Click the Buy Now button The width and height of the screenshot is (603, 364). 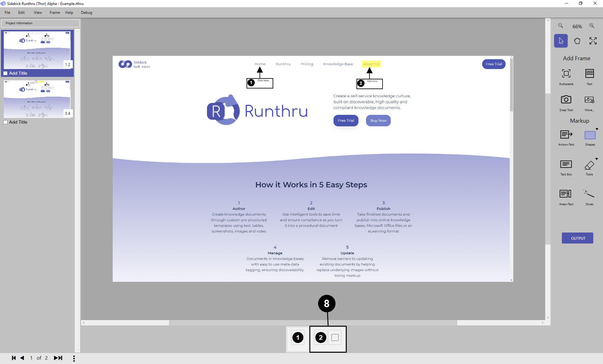pos(378,120)
